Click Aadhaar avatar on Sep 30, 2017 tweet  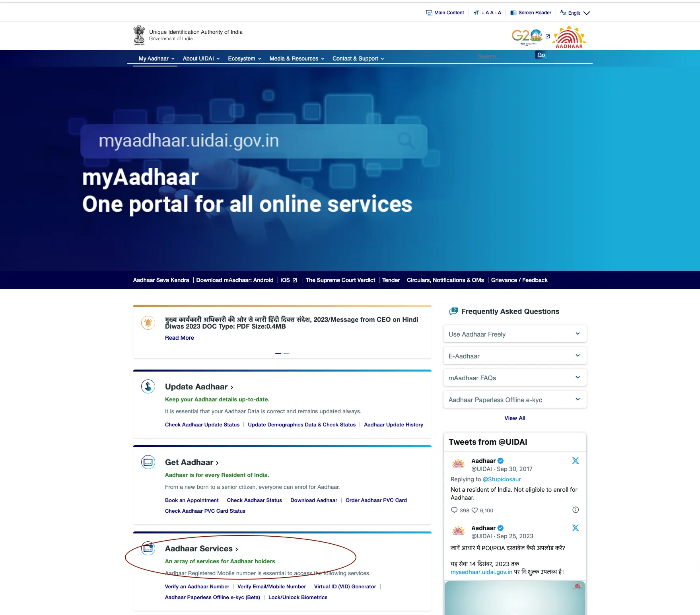[x=459, y=464]
